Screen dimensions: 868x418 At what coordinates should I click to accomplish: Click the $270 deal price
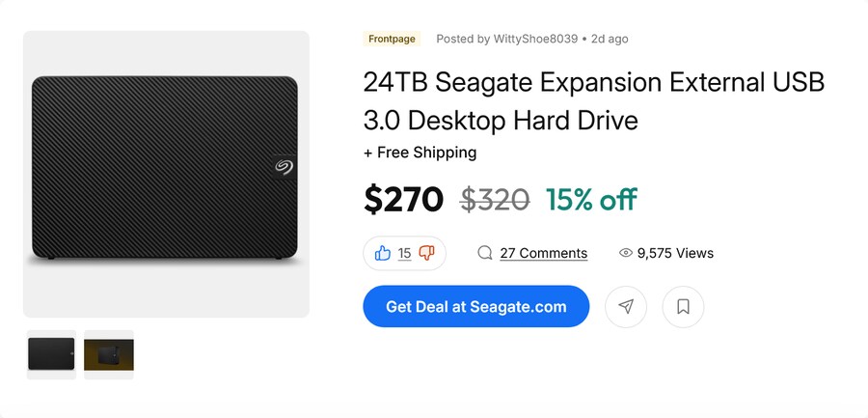(403, 200)
